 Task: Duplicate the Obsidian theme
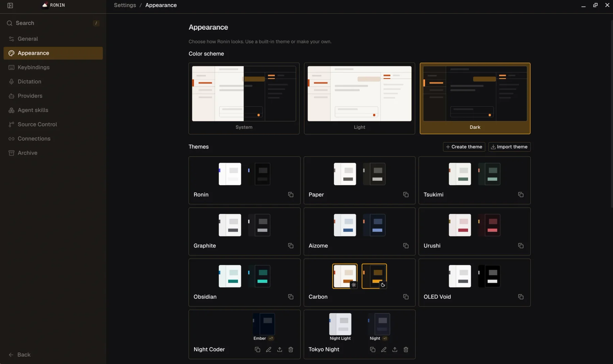(290, 297)
